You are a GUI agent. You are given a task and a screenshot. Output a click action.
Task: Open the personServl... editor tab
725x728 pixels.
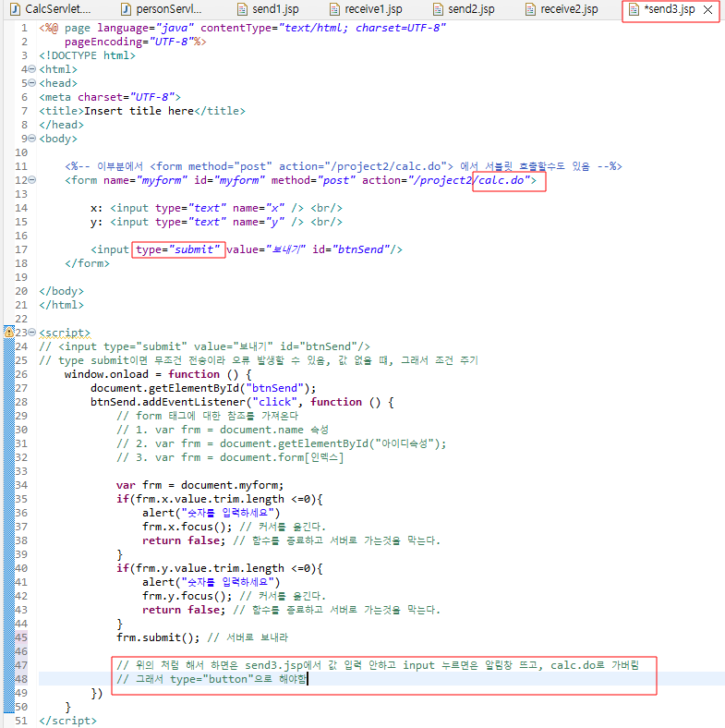(x=162, y=9)
